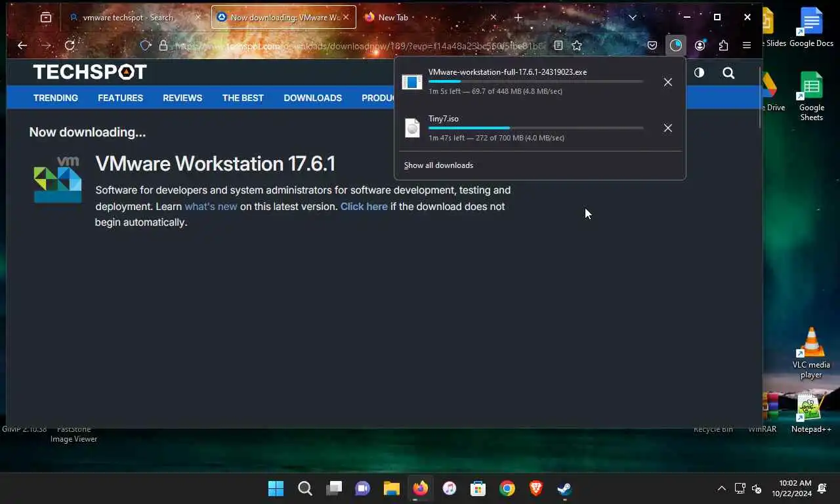Screen dimensions: 840x504
Task: Close the vmware techspot - Search tab
Action: [x=199, y=18]
